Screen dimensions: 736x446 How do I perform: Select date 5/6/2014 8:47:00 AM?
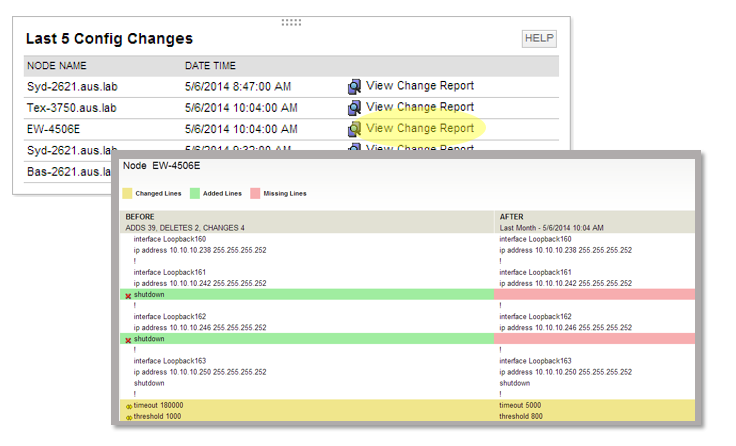point(238,86)
